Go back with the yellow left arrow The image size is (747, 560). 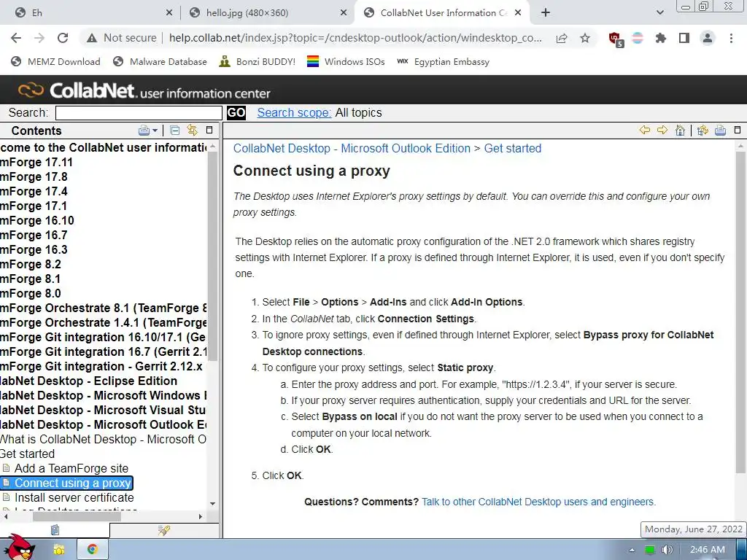click(645, 130)
